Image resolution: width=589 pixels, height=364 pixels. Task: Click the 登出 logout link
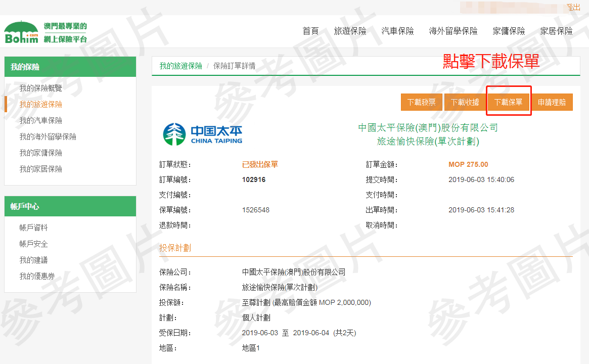pos(573,7)
